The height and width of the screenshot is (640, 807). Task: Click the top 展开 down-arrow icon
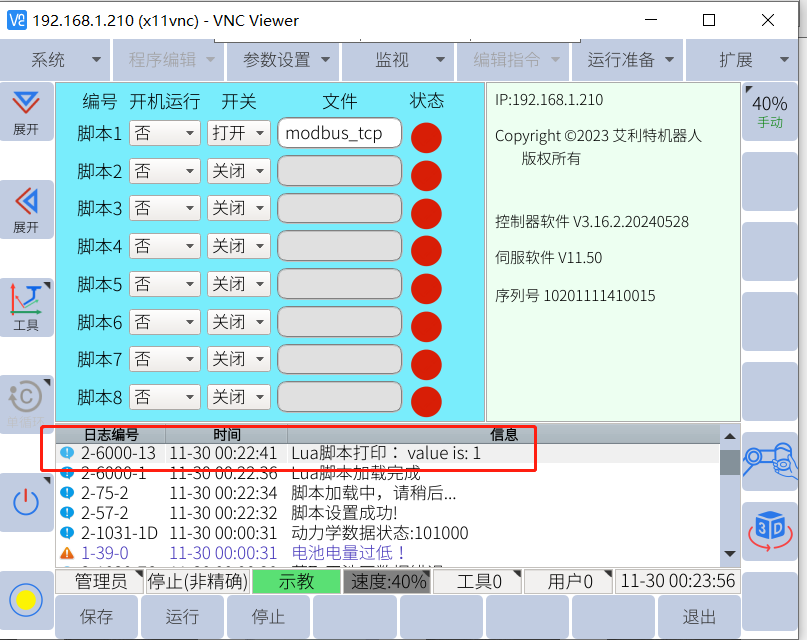[x=26, y=110]
